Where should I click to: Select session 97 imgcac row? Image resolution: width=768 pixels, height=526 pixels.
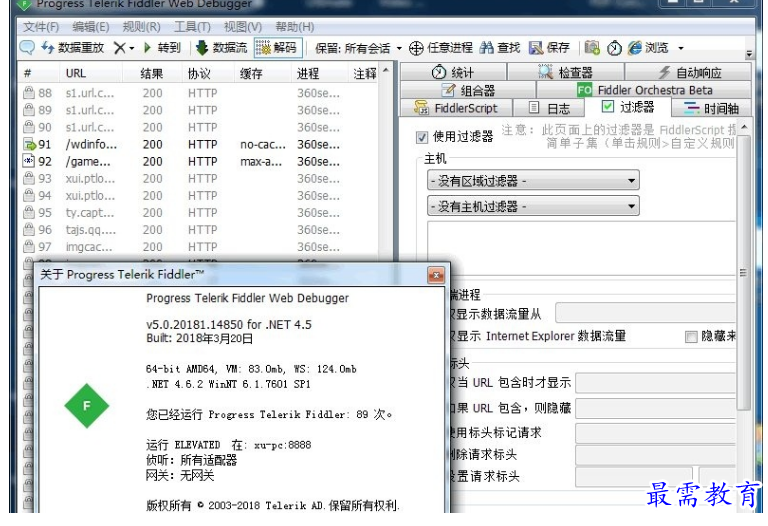tap(198, 247)
